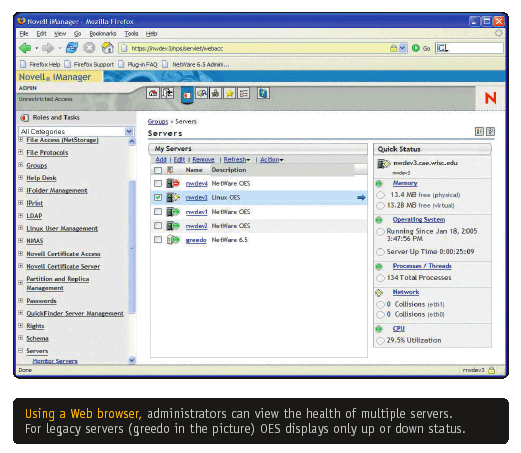The height and width of the screenshot is (453, 521).
Task: Expand the LDAP category
Action: (x=21, y=215)
